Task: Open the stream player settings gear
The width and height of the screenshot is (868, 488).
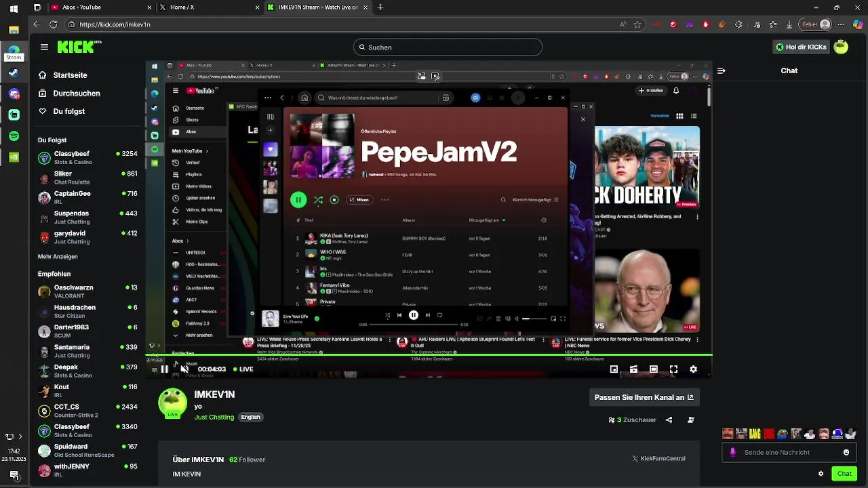Action: coord(693,369)
